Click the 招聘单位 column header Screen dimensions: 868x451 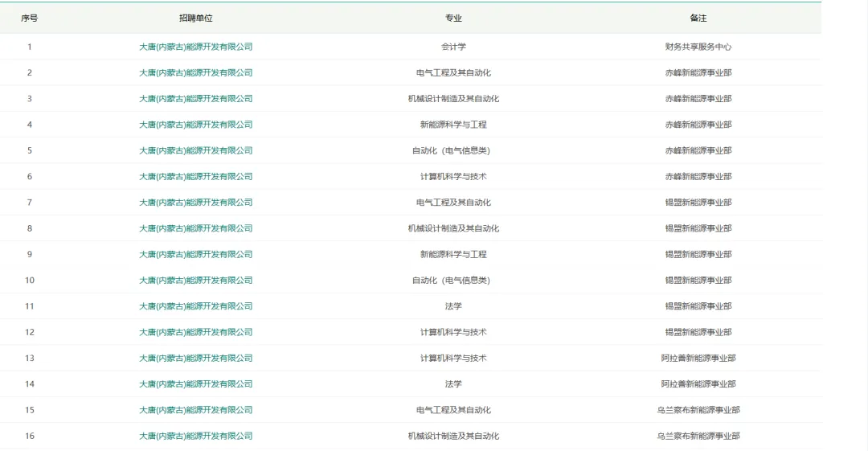coord(195,18)
